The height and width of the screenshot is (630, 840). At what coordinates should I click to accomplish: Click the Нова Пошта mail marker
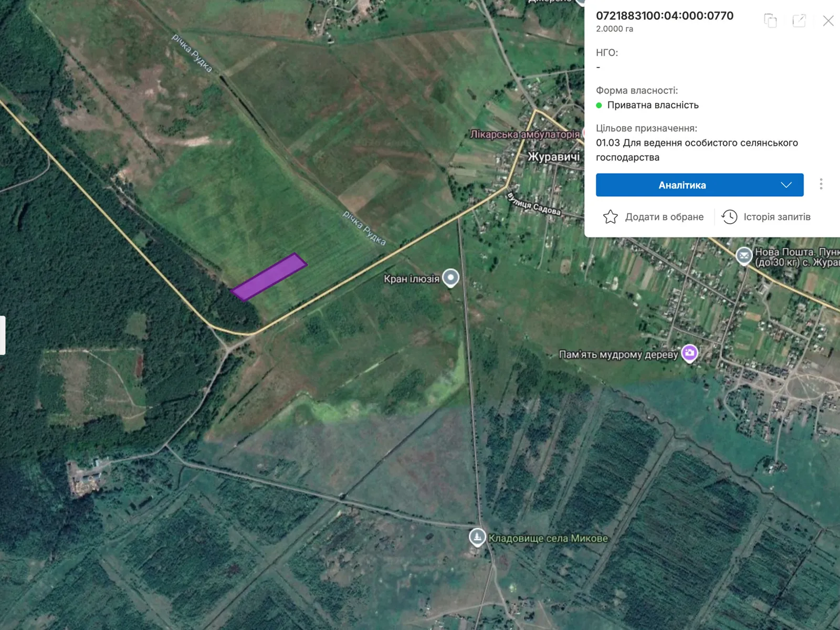click(744, 256)
